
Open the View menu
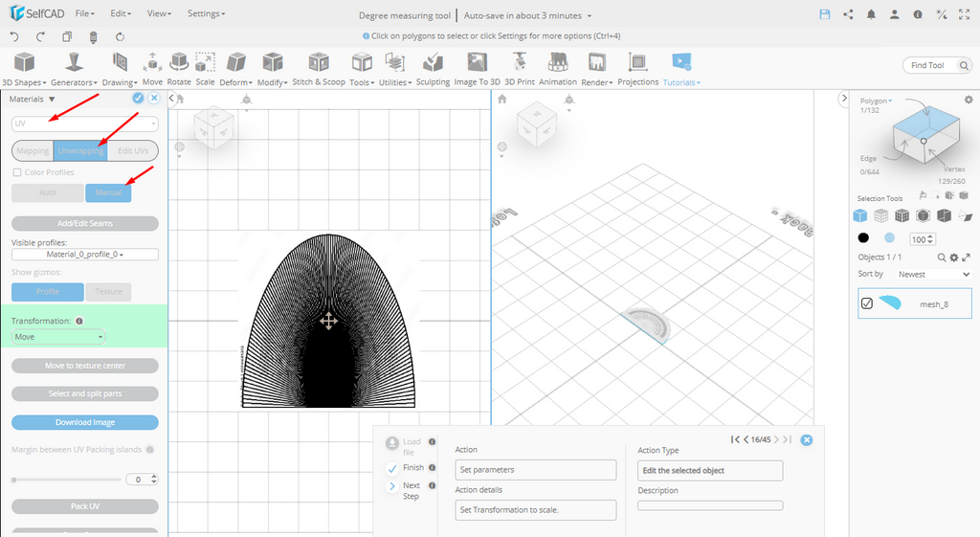pyautogui.click(x=159, y=13)
